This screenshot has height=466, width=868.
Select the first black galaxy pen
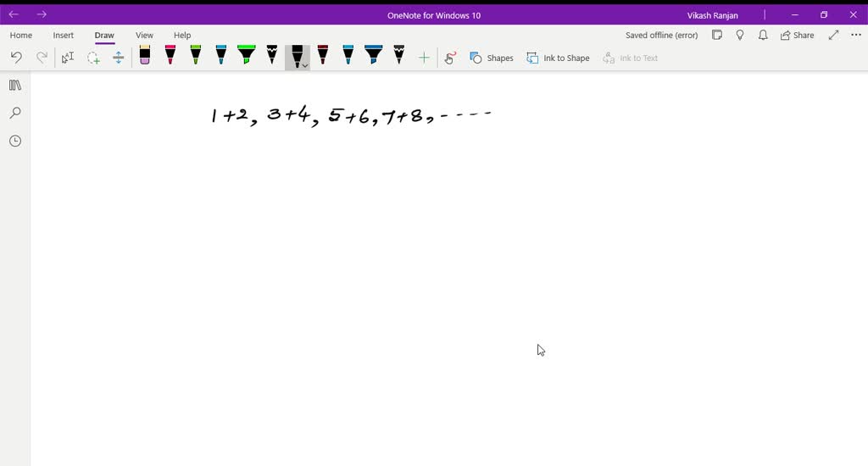point(272,55)
